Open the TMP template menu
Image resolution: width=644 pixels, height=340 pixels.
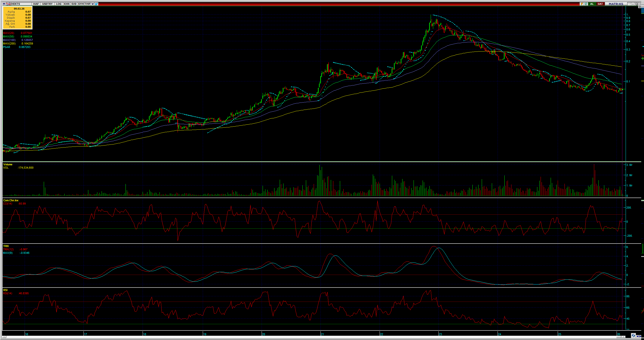87,4
